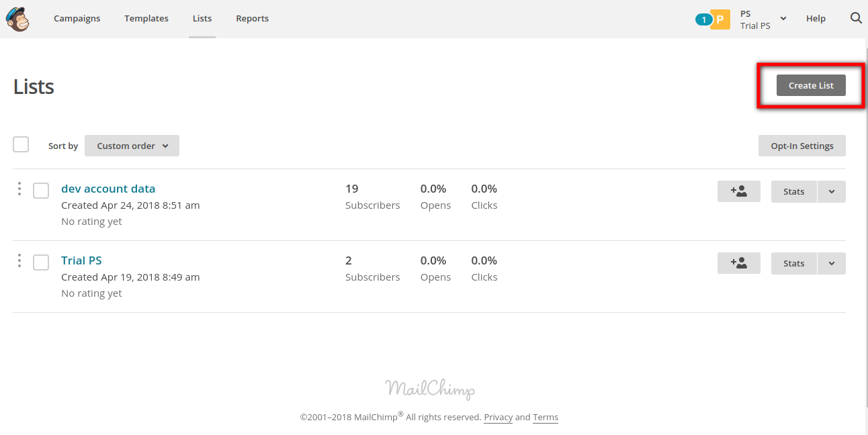The height and width of the screenshot is (435, 868).
Task: Open the notification badge showing 1
Action: pyautogui.click(x=703, y=19)
